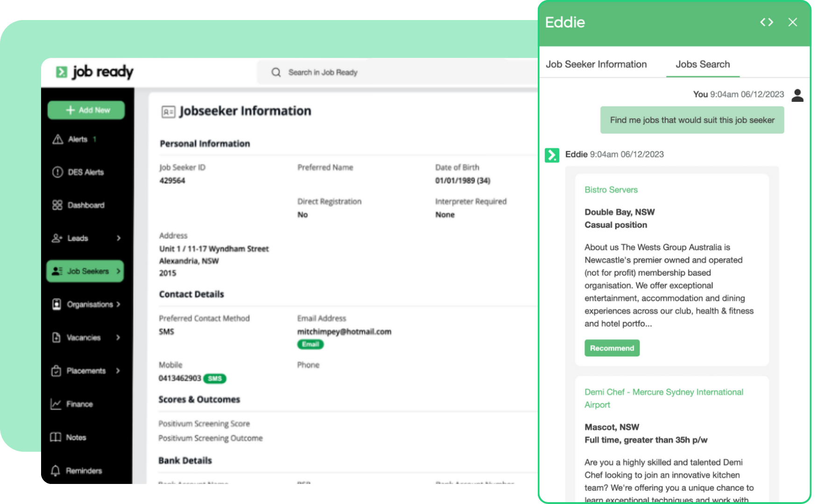Open the Demi Chef Mercure Sydney link
Screen dimensions: 817x504
point(664,399)
